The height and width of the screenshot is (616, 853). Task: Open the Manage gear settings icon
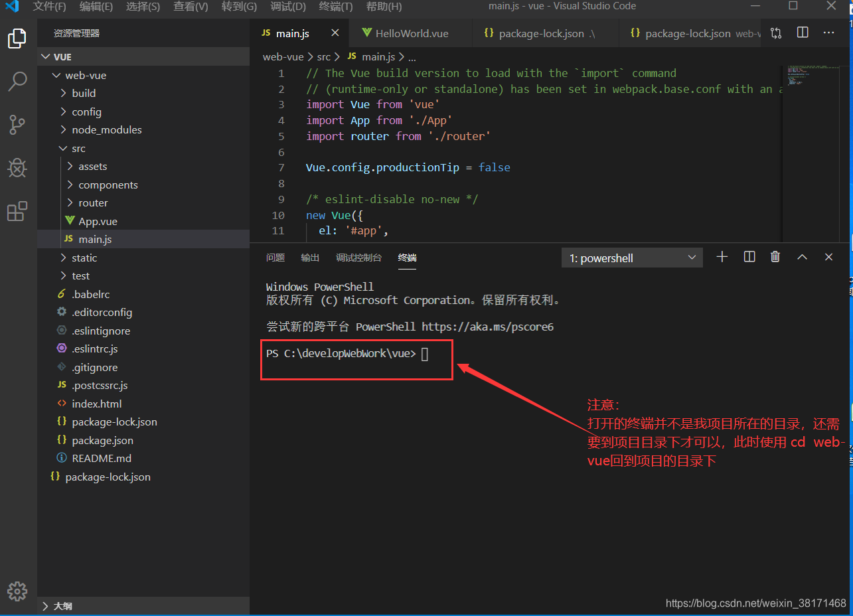pos(17,591)
